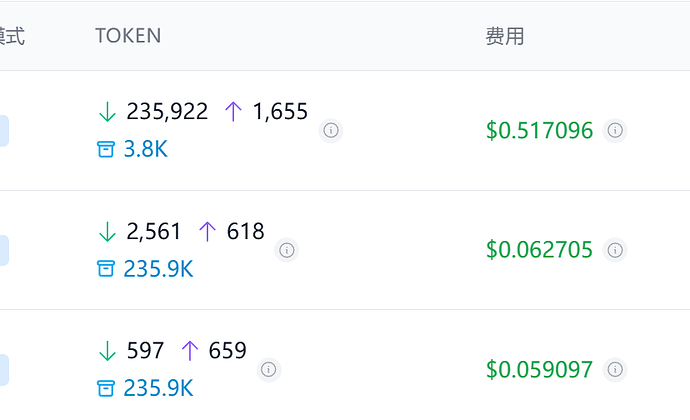Select the 费用 column header
Image resolution: width=690 pixels, height=420 pixels.
[x=505, y=36]
